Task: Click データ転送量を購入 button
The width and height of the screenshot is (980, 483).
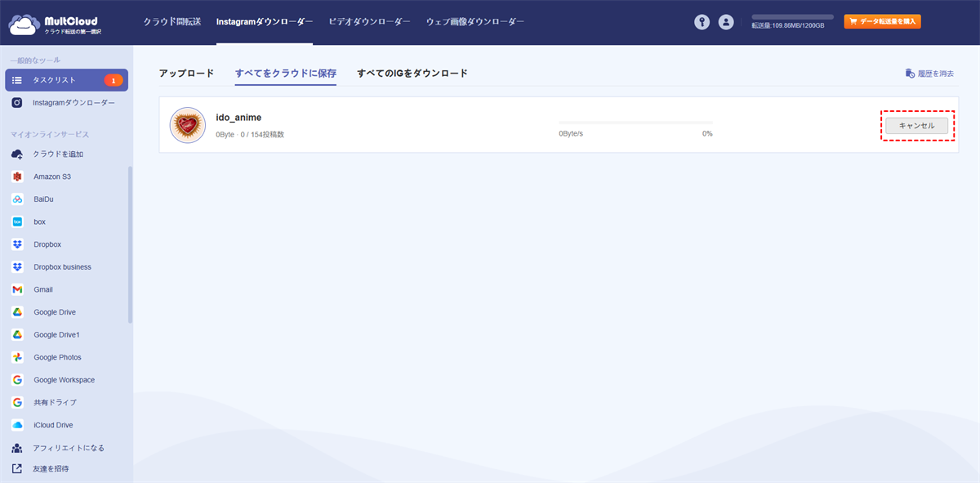Action: (x=883, y=22)
